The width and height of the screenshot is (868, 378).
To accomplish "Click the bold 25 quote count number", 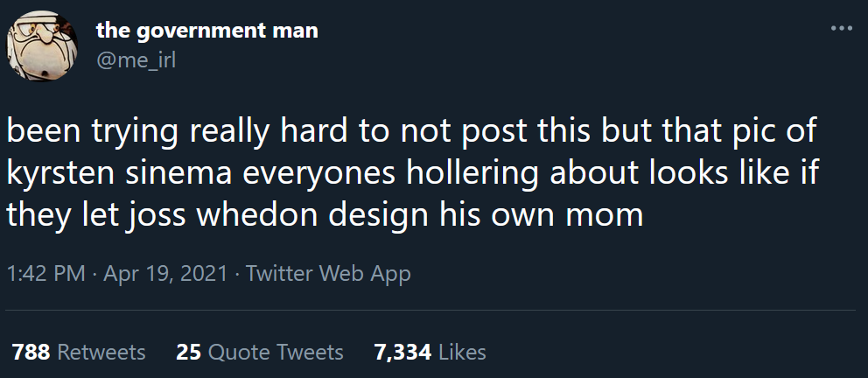I will [189, 353].
